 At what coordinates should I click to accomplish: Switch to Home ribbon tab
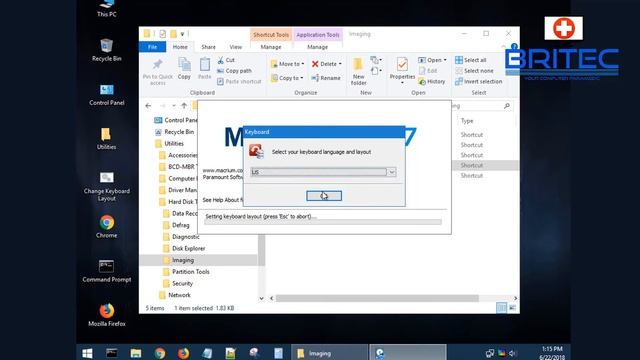(180, 47)
